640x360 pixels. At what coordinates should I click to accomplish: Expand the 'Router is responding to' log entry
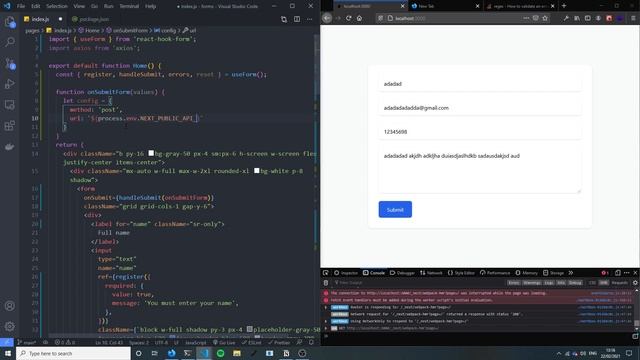[x=326, y=307]
